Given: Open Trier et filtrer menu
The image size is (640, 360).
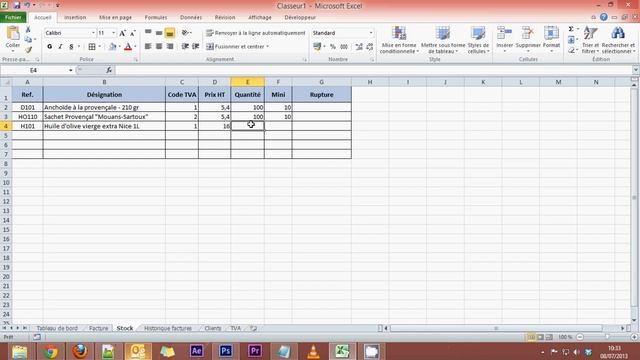Looking at the screenshot, I should (590, 40).
